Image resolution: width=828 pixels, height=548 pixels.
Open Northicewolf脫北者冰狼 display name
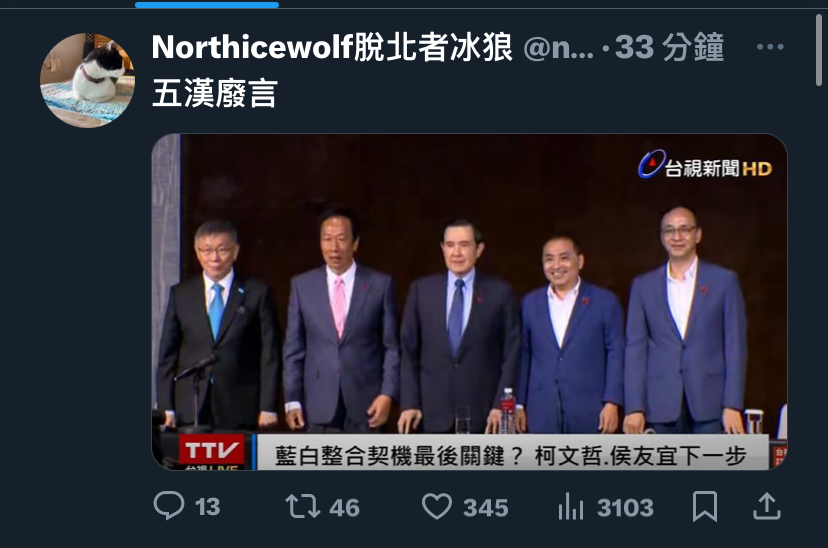point(332,47)
